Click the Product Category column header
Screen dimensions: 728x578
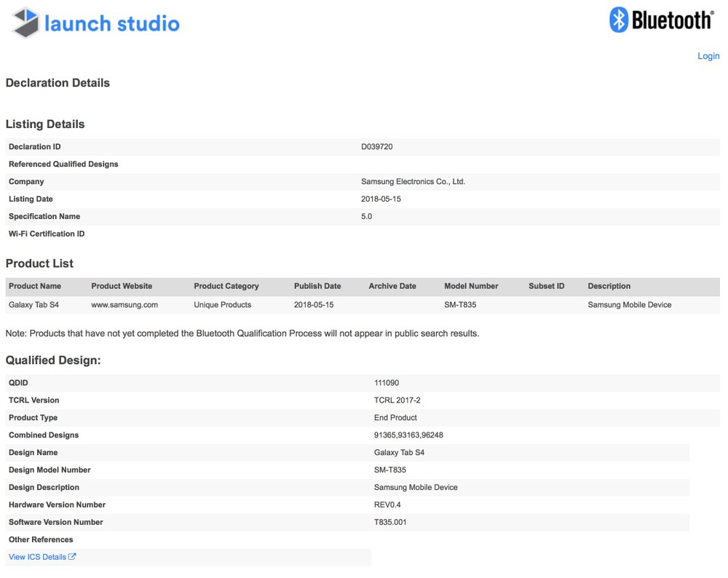226,286
